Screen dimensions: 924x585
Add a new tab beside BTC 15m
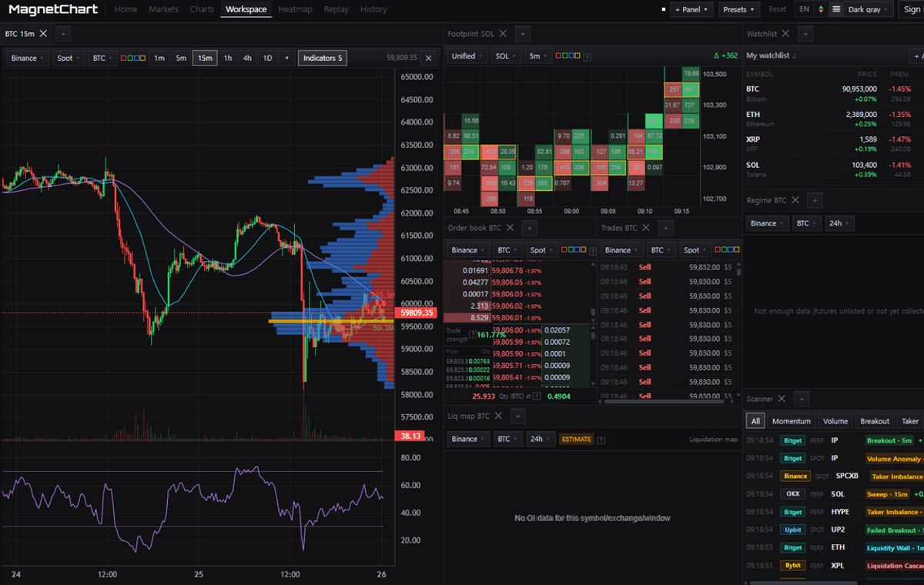pyautogui.click(x=63, y=34)
